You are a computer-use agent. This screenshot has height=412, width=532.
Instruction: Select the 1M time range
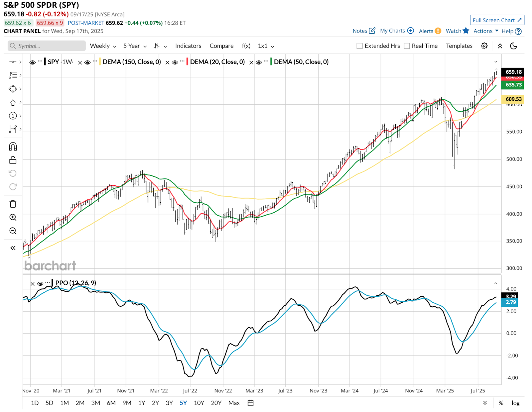point(65,403)
